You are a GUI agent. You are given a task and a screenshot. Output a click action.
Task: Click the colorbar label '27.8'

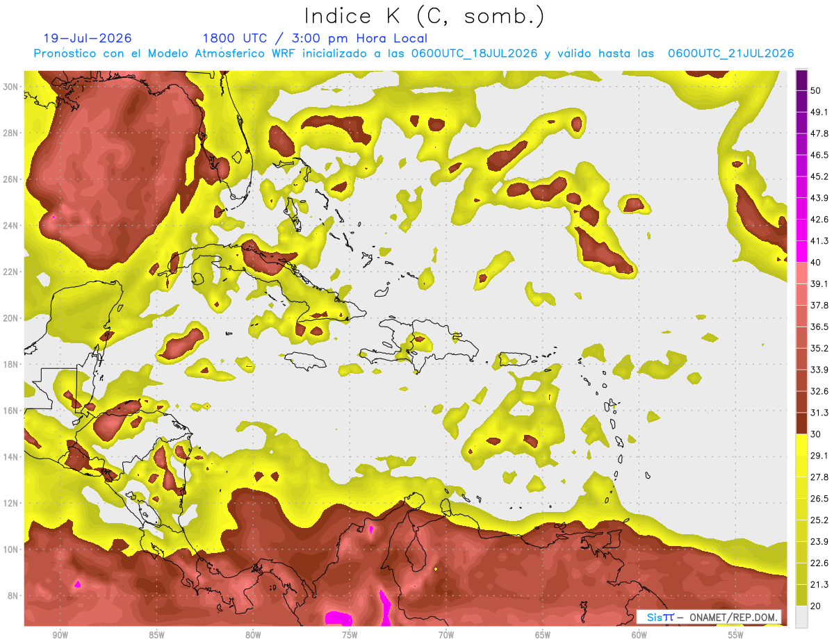tap(819, 477)
